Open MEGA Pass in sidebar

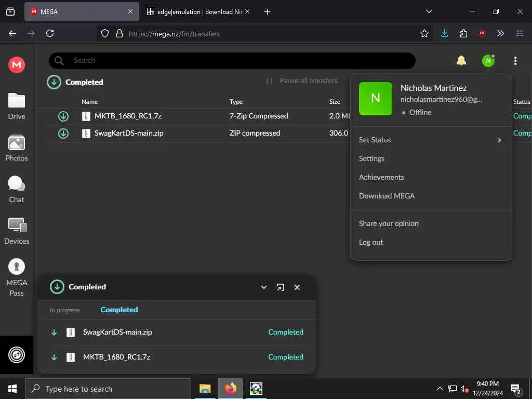(x=17, y=278)
